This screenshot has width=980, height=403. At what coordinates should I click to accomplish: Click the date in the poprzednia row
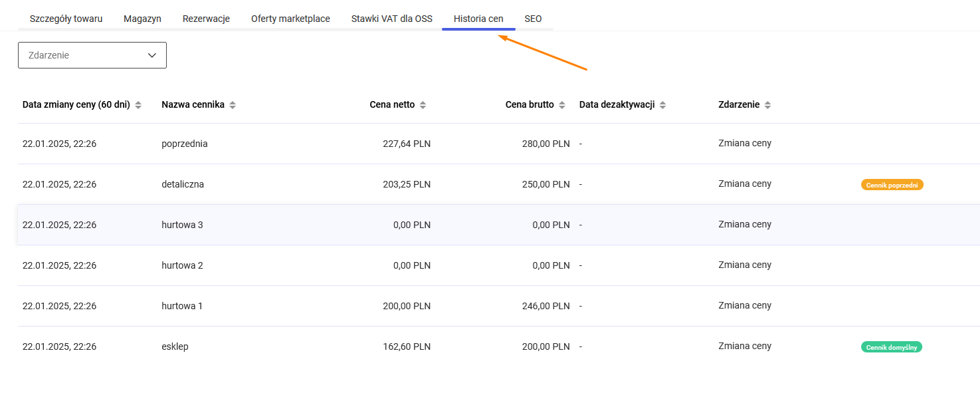coord(60,144)
